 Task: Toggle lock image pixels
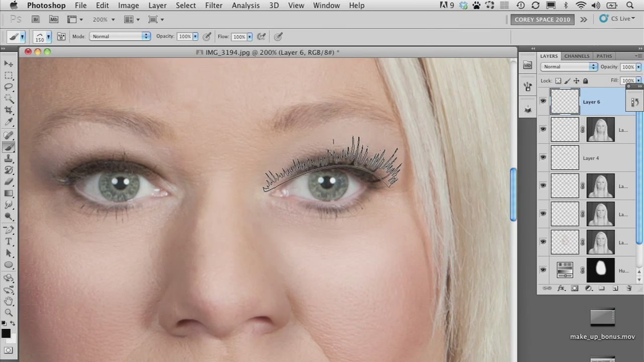point(568,80)
